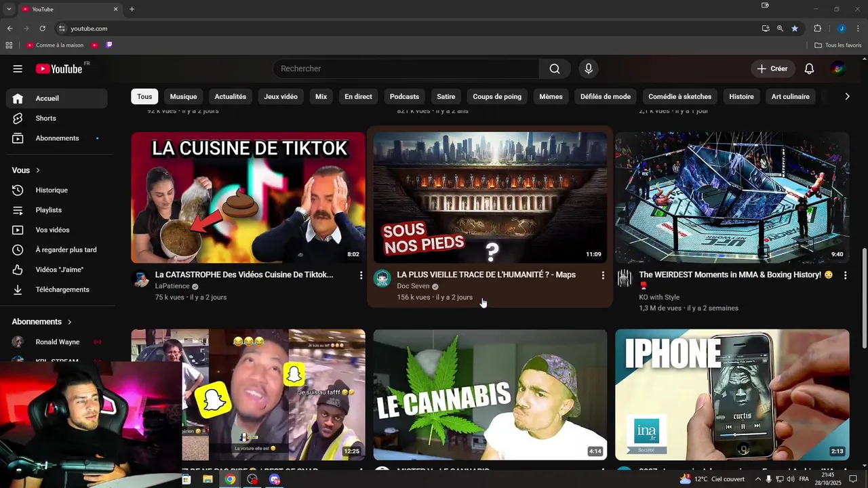
Task: Go back with the browser back arrow
Action: pyautogui.click(x=9, y=28)
